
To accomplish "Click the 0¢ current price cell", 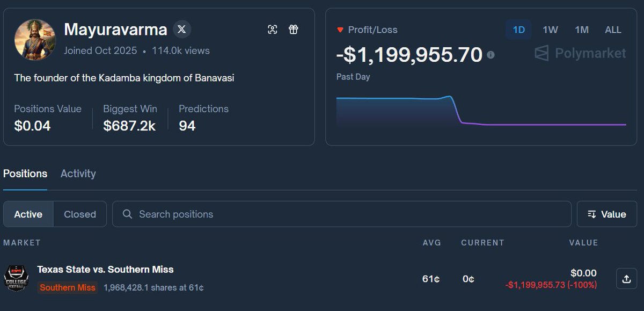I will (x=469, y=279).
